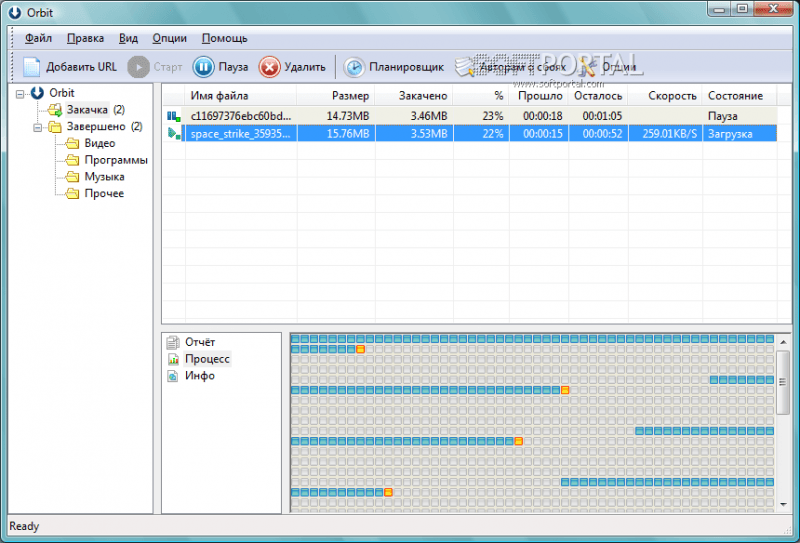Click paused status icon of c11697376ebc60bd row
This screenshot has height=543, width=800.
(x=173, y=116)
